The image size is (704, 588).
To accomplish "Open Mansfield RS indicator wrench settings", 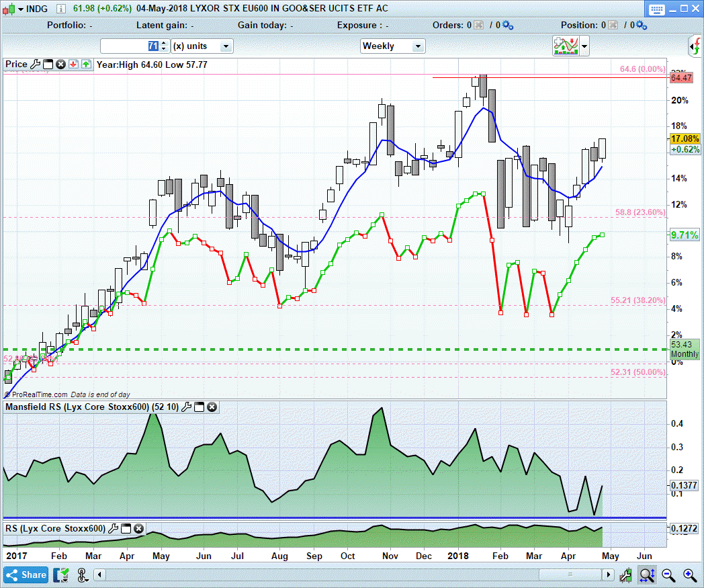I will [x=186, y=407].
